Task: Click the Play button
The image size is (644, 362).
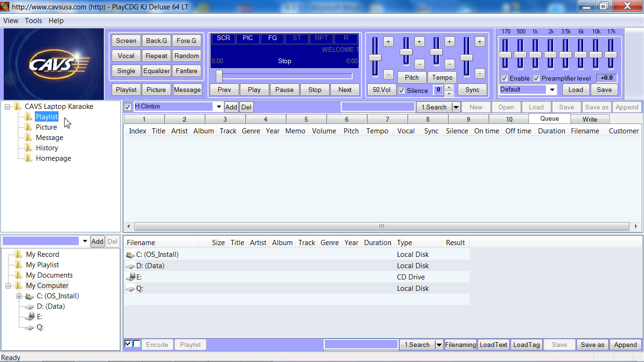Action: click(254, 90)
